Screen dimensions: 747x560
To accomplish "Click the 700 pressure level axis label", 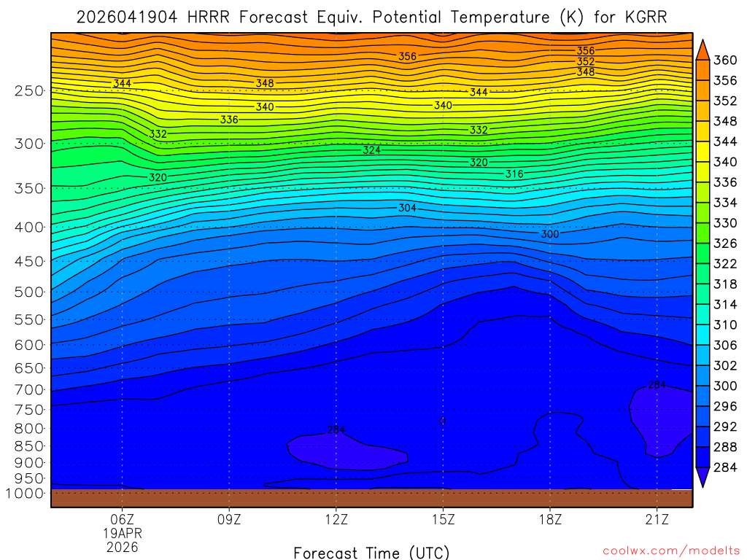I will (x=28, y=390).
